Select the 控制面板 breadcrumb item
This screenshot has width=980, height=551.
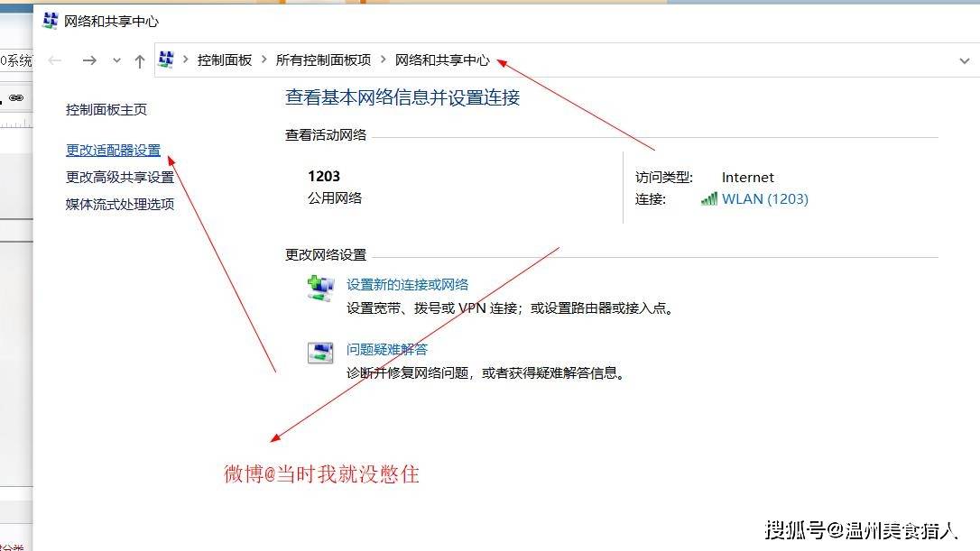pyautogui.click(x=225, y=60)
